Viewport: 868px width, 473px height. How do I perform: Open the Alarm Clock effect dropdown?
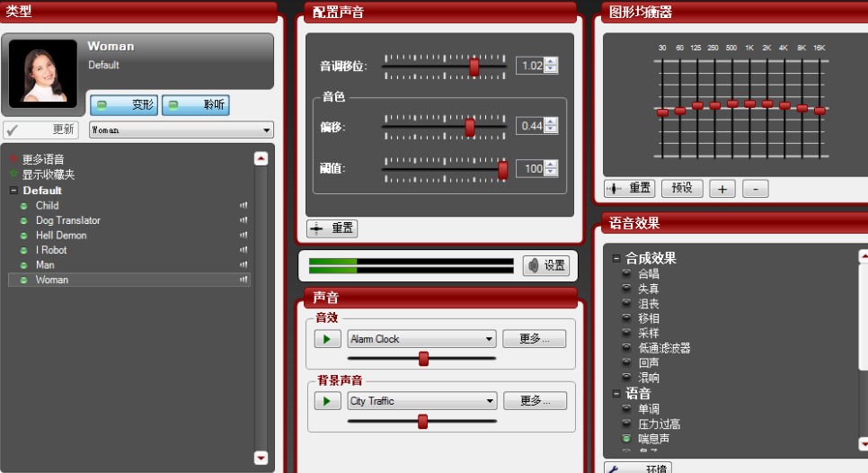[421, 339]
